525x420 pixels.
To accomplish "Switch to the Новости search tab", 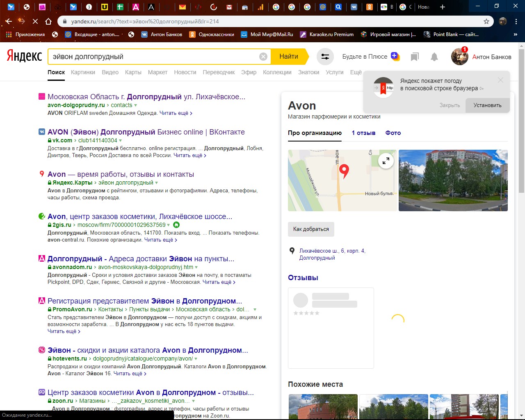I will click(185, 72).
